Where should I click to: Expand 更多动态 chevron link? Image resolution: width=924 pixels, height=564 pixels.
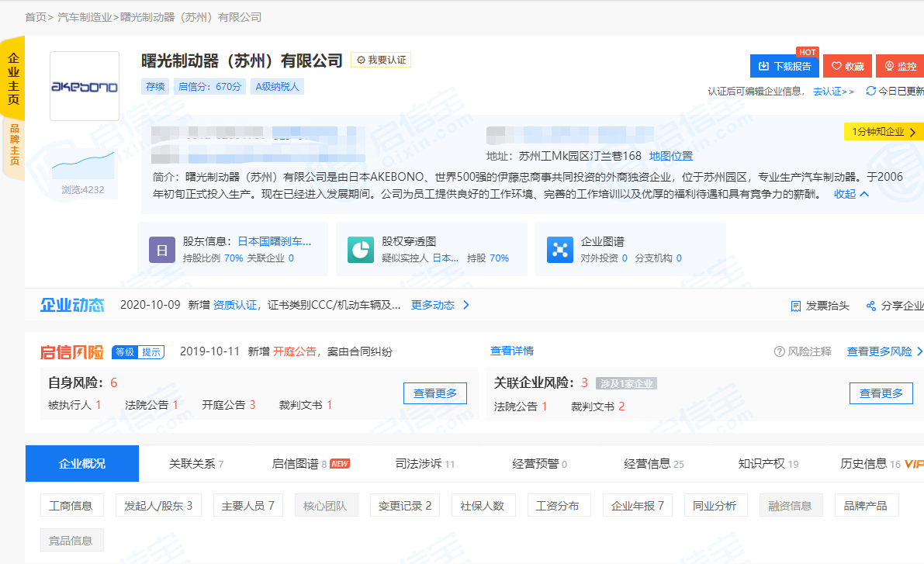point(440,305)
